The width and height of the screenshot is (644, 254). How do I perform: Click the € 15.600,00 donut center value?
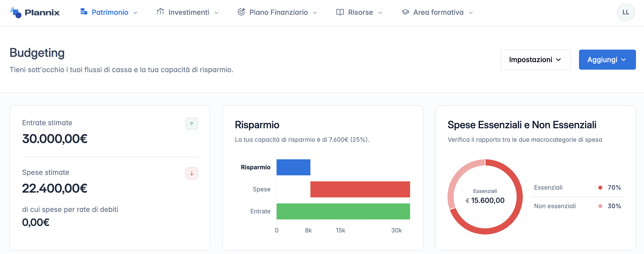(x=485, y=200)
